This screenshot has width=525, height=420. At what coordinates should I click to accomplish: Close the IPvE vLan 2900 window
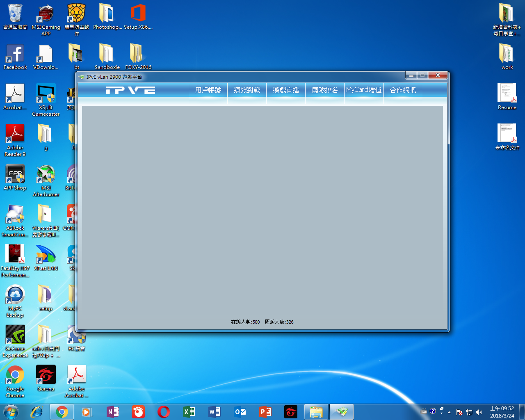pos(438,75)
